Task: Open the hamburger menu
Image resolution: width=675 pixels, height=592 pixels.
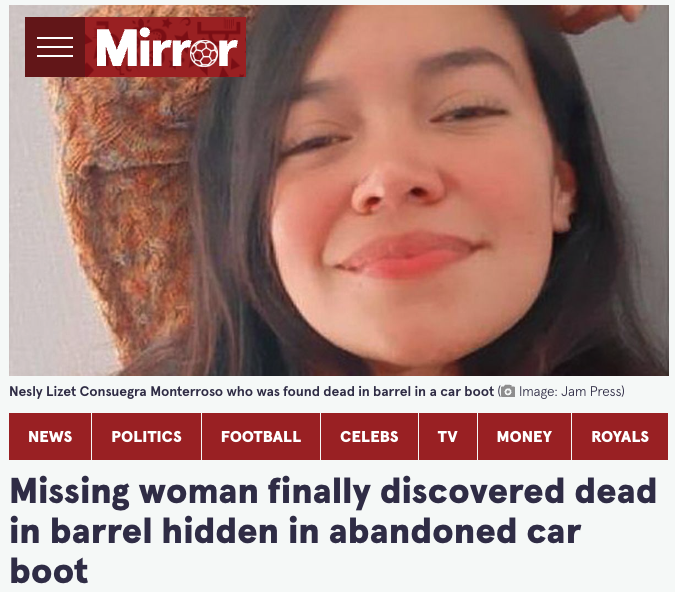Action: pyautogui.click(x=55, y=47)
